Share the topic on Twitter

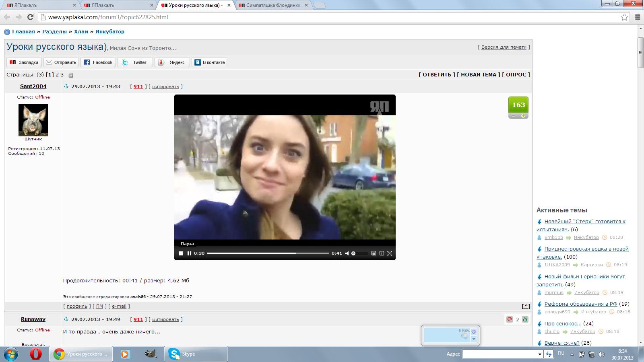pos(135,62)
